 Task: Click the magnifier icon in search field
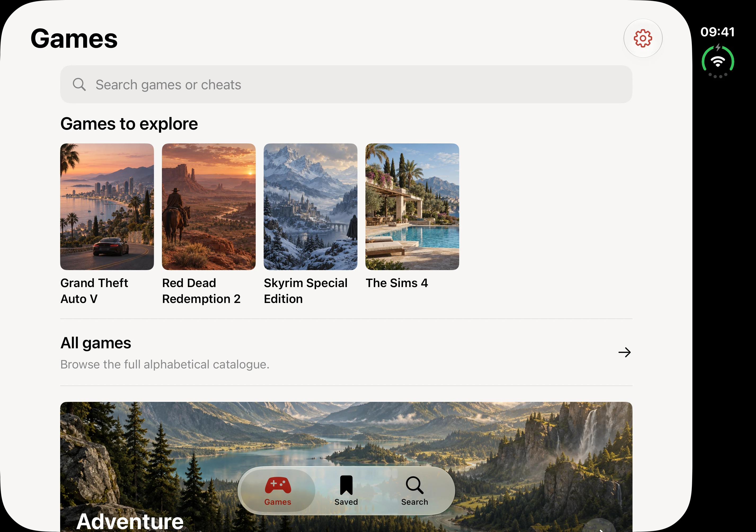click(x=79, y=84)
